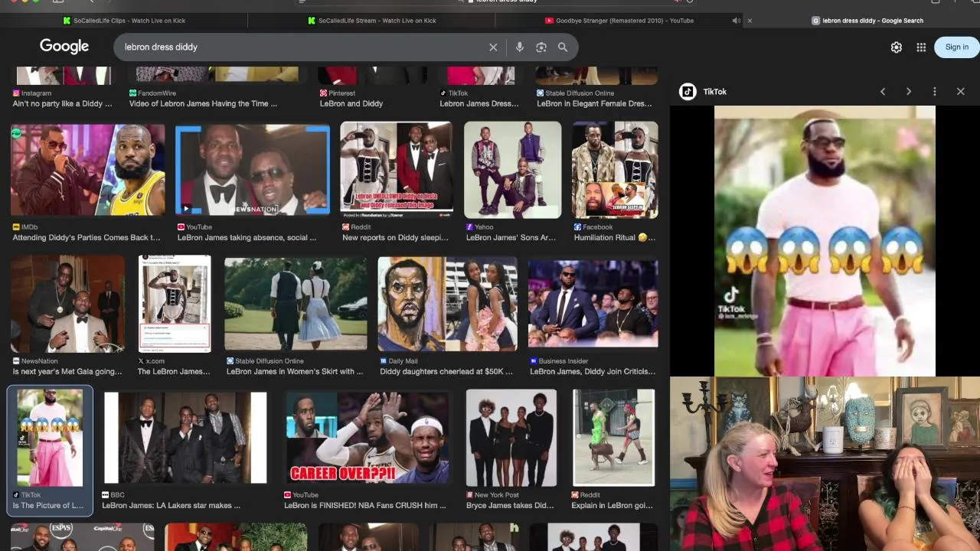
Task: Open New York Post Bryce James image
Action: [x=511, y=438]
